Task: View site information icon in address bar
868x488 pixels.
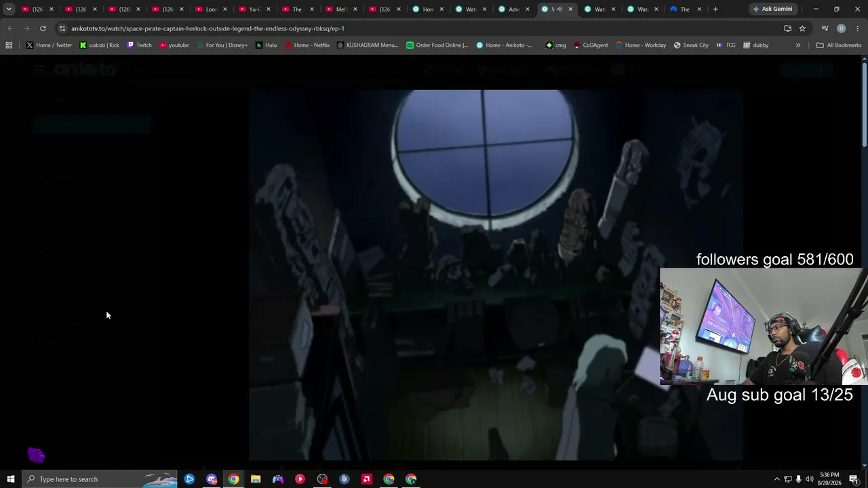Action: [x=62, y=28]
